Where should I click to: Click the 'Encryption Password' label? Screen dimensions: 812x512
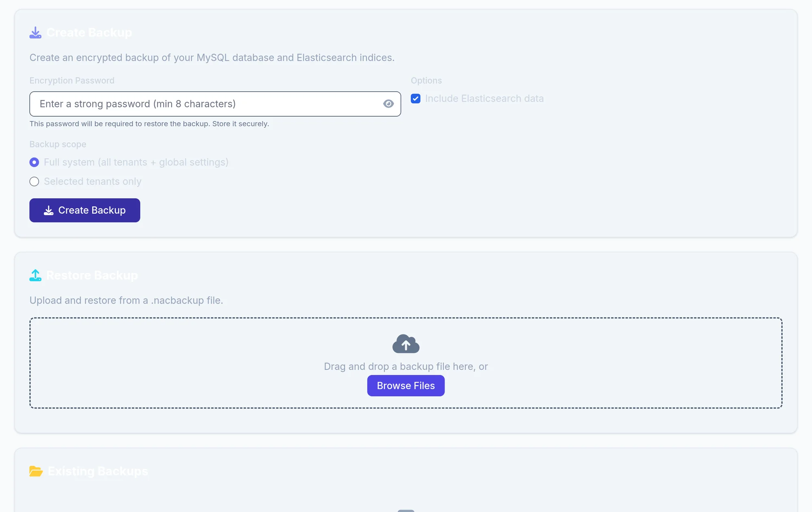point(72,80)
